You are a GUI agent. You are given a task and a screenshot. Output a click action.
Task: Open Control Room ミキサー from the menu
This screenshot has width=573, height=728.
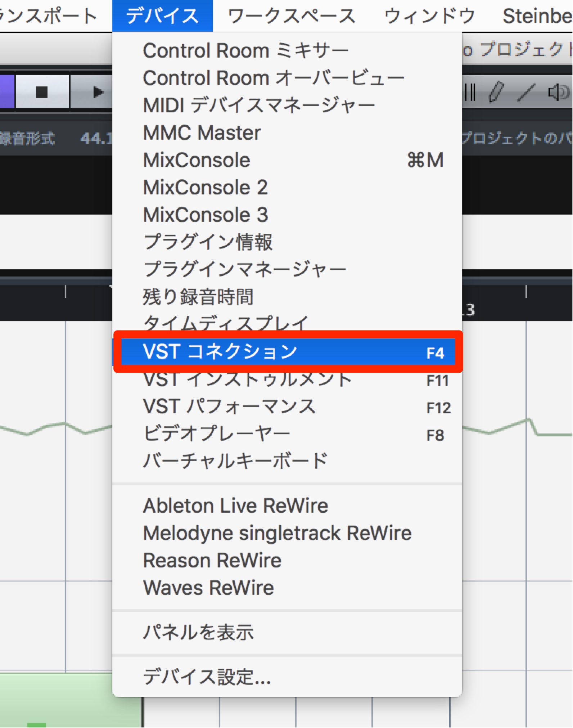point(287,50)
